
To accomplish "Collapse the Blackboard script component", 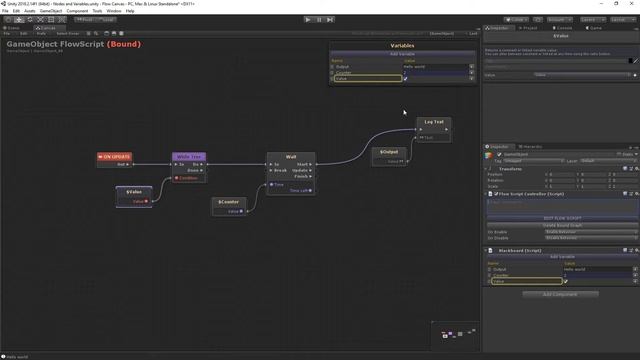I will click(486, 250).
